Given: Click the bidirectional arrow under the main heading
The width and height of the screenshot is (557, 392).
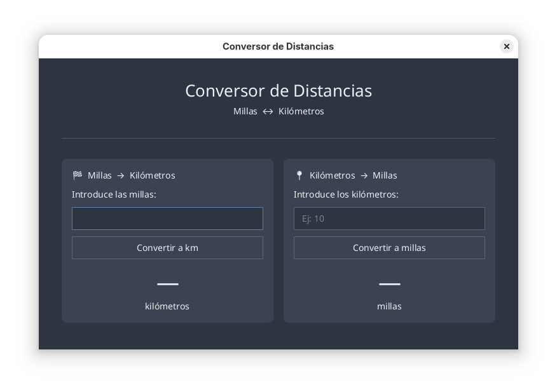Looking at the screenshot, I should coord(268,112).
